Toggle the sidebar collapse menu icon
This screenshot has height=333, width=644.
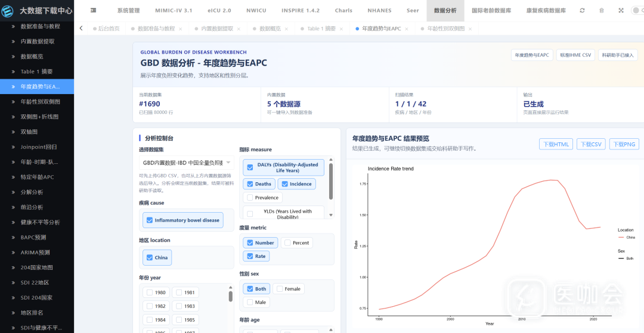(x=94, y=10)
